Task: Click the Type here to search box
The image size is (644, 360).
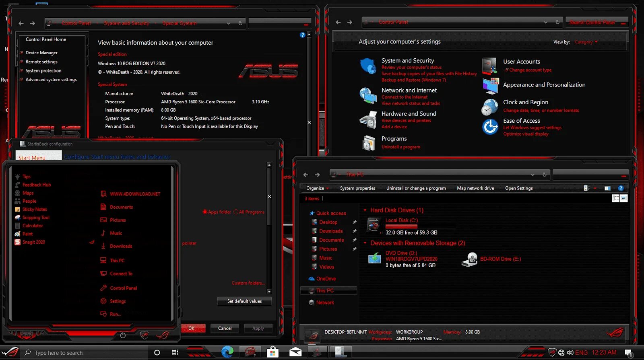Action: click(85, 353)
